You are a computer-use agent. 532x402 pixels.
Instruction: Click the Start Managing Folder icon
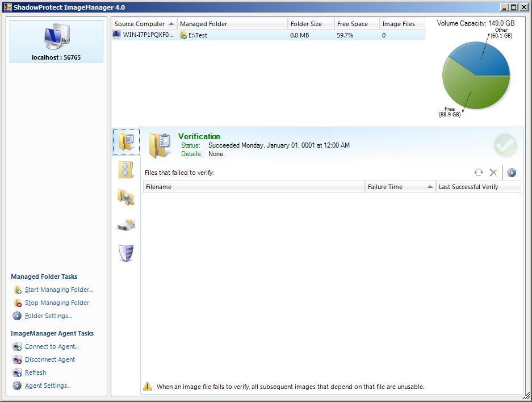[18, 290]
